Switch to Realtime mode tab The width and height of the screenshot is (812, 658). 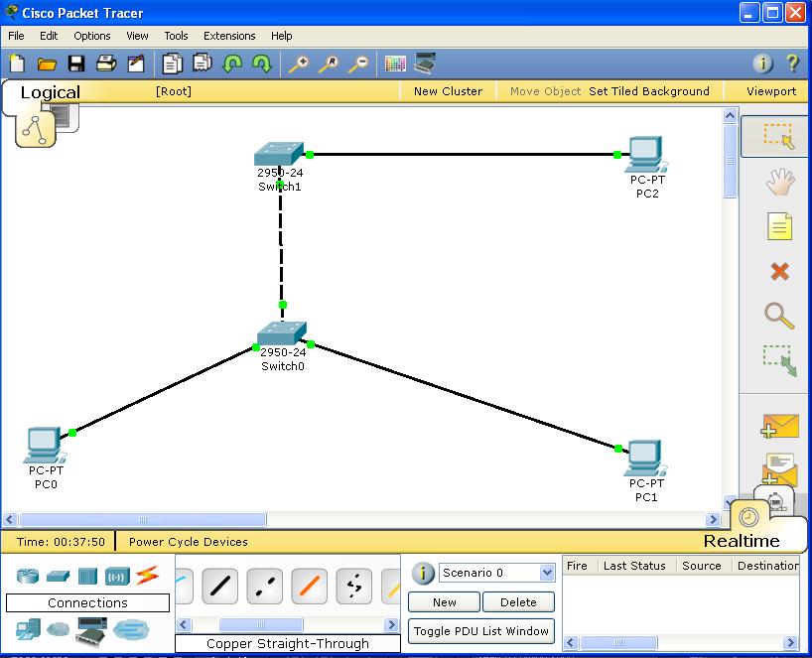point(742,541)
